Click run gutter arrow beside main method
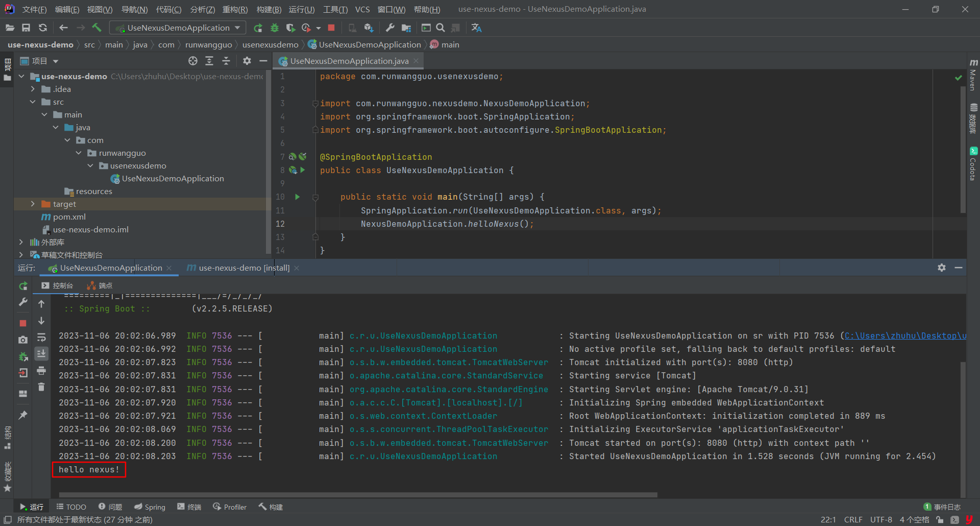This screenshot has height=526, width=980. (298, 197)
